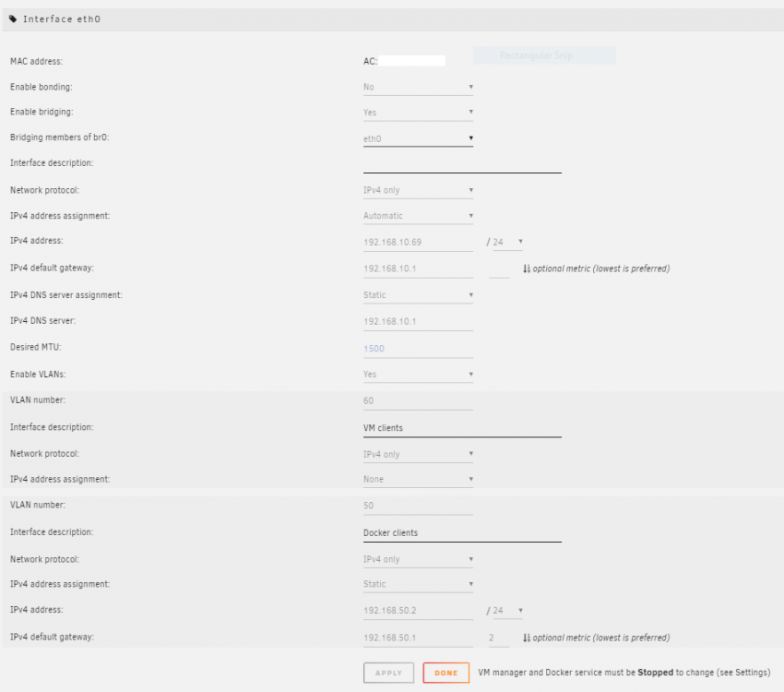Click the empty eth0 gateway metric field
Viewport: 784px width, 692px height.
(499, 269)
